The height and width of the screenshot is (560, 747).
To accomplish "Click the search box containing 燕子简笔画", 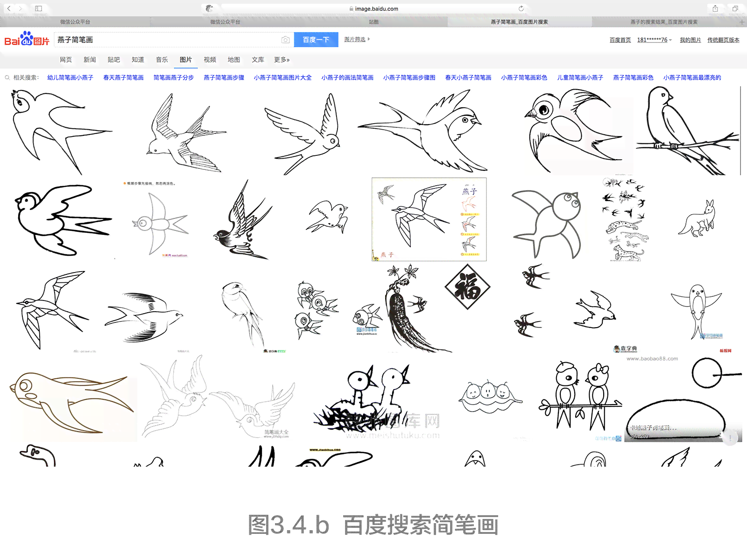I will (174, 40).
